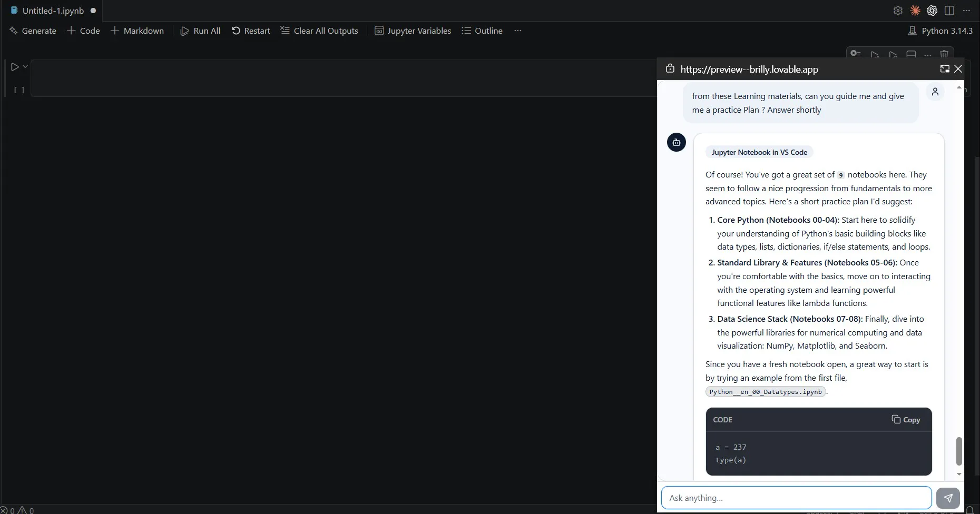Click the preview--brilly.lovable.app URL
980x514 pixels.
(749, 69)
